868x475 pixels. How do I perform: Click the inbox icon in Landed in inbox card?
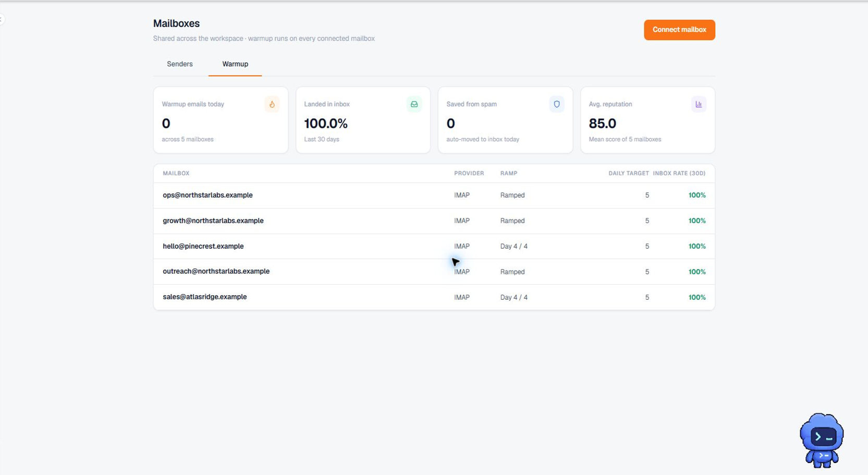click(414, 104)
